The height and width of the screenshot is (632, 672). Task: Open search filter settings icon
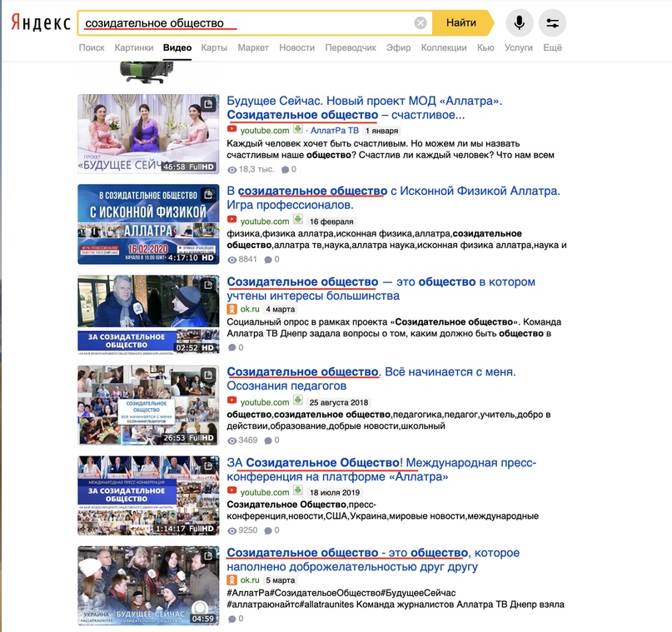coord(552,22)
